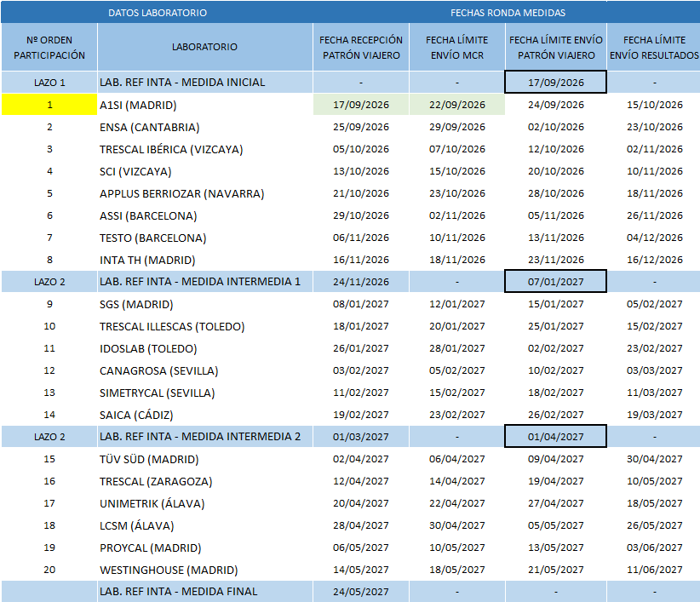Select WESTINGHOUSE (MADRID) cell
Viewport: 700px width, 602px height.
tap(205, 570)
